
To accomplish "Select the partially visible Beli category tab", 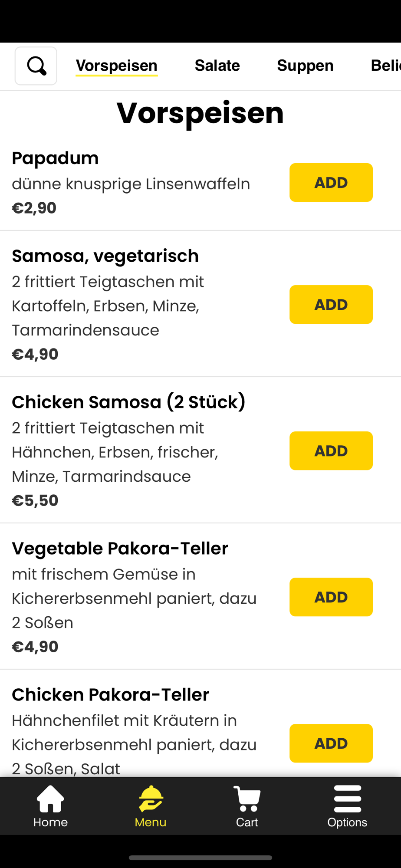I will [385, 66].
